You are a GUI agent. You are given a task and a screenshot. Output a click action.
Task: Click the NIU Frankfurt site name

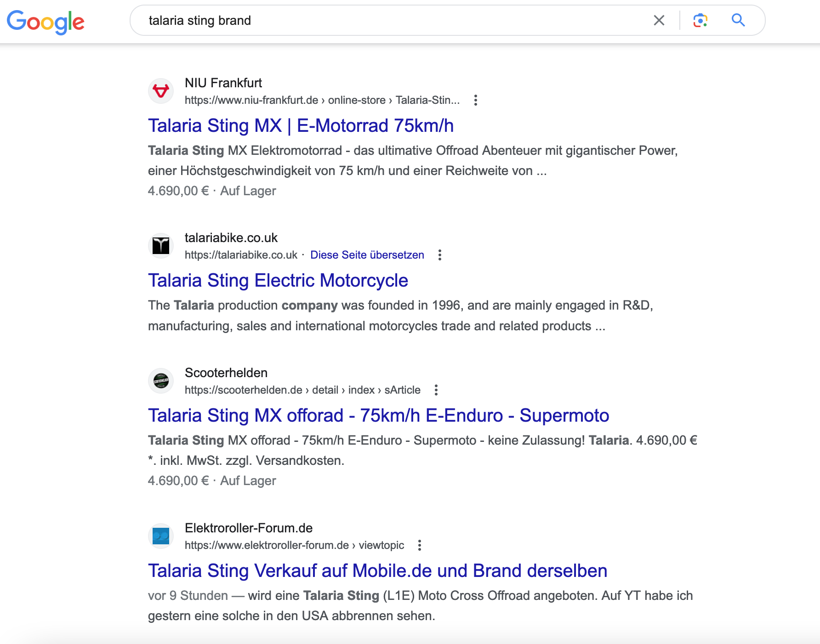pyautogui.click(x=223, y=83)
